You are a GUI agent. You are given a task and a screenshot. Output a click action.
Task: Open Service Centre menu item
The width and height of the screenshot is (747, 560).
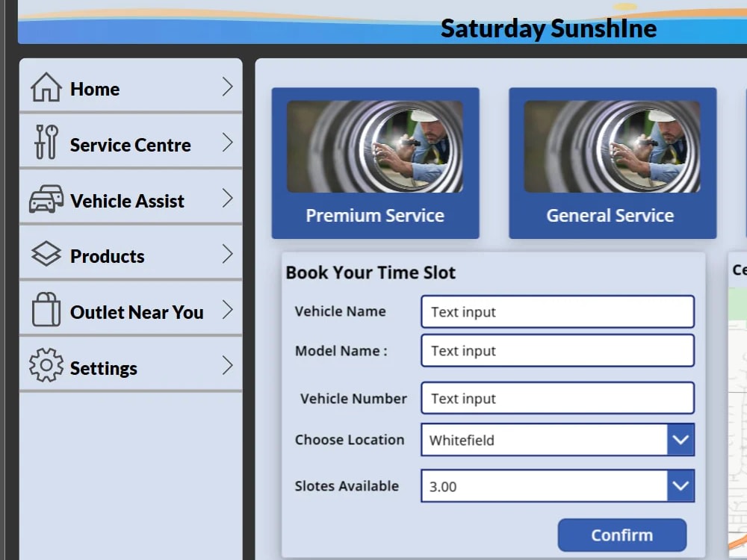(131, 142)
